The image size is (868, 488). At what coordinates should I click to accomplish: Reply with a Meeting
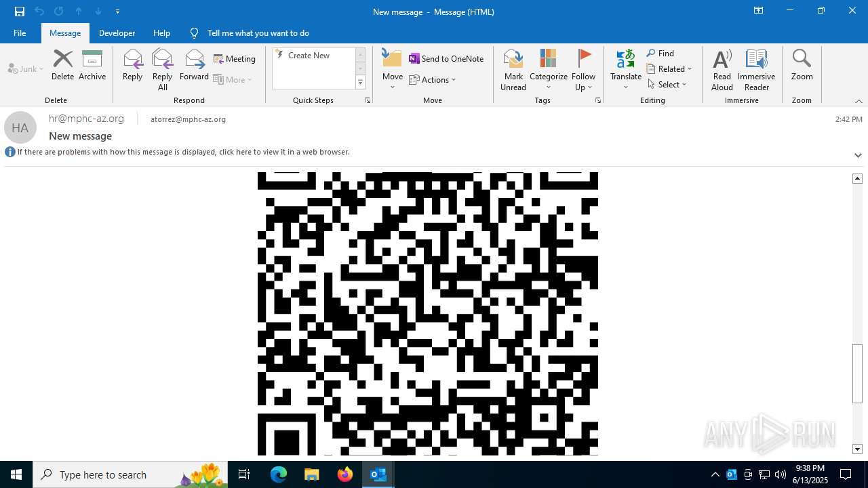pyautogui.click(x=235, y=59)
